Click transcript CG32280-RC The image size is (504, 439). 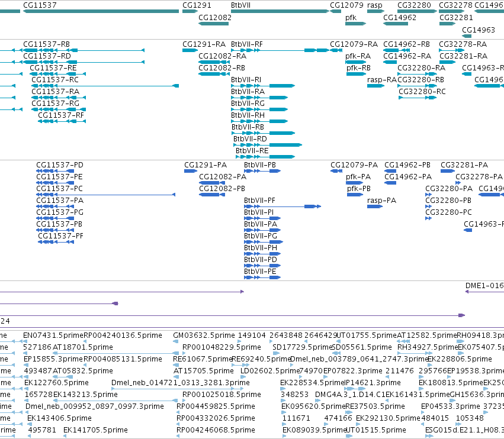(418, 98)
